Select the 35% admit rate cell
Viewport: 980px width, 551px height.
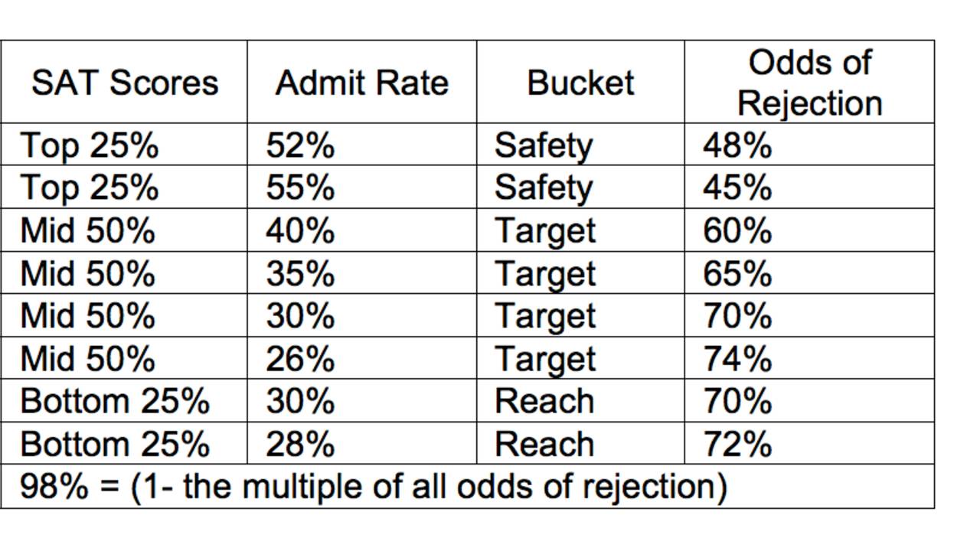(x=362, y=272)
